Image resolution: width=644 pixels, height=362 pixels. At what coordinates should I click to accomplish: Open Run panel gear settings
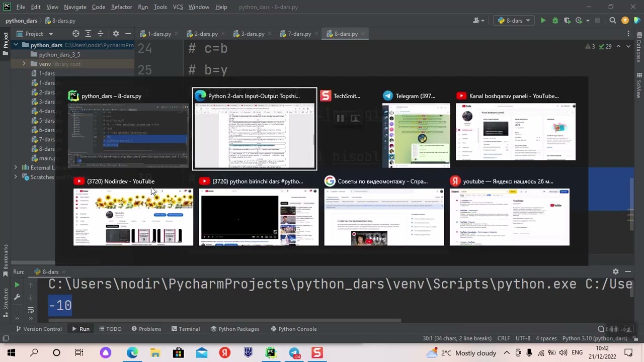pos(615,271)
